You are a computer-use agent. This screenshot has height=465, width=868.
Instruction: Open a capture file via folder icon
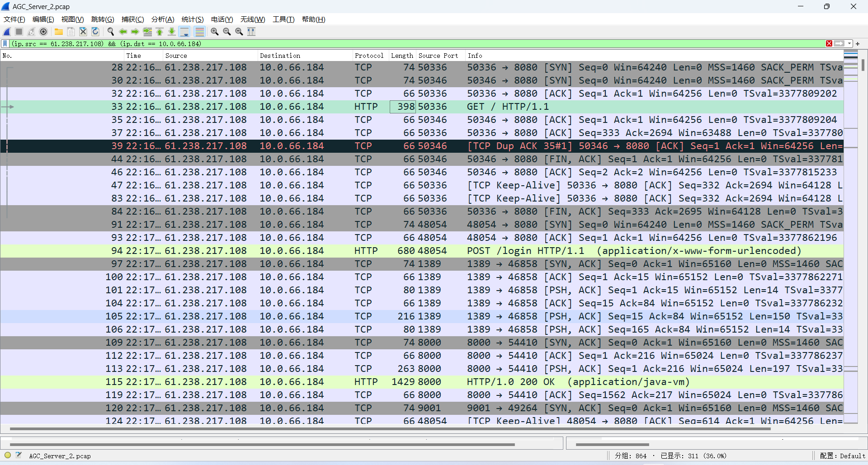(x=59, y=32)
